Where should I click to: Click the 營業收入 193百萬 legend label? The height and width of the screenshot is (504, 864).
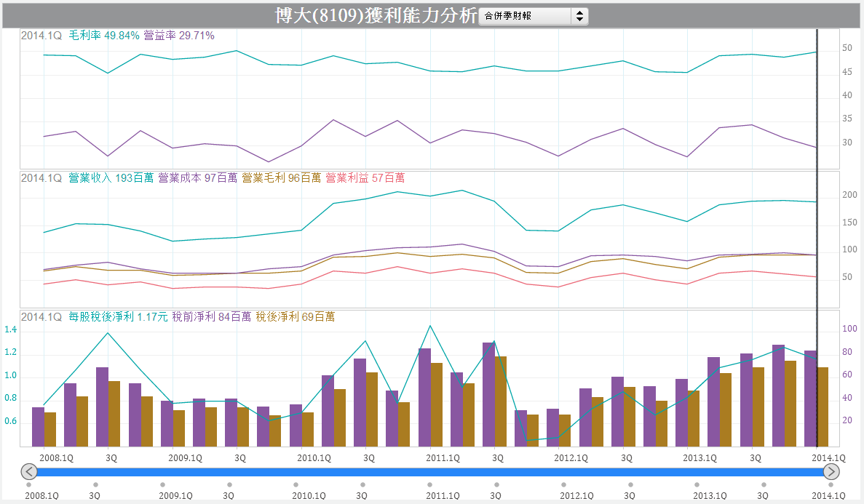pyautogui.click(x=111, y=178)
